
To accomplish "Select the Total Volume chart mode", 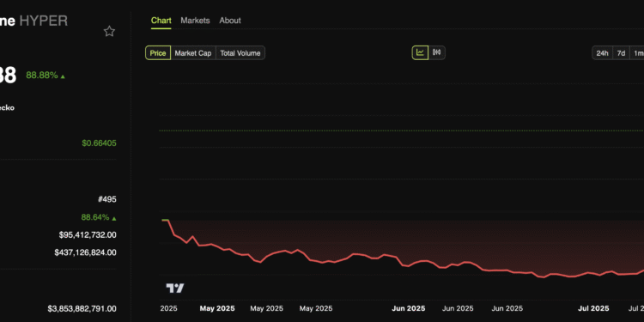I will [x=240, y=53].
